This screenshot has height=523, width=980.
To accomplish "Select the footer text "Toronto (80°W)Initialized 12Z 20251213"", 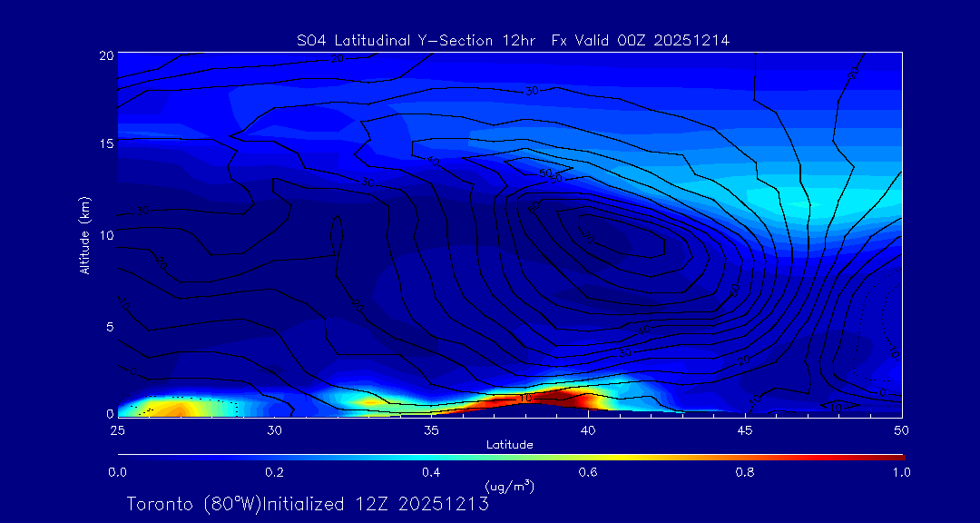I will coord(308,504).
